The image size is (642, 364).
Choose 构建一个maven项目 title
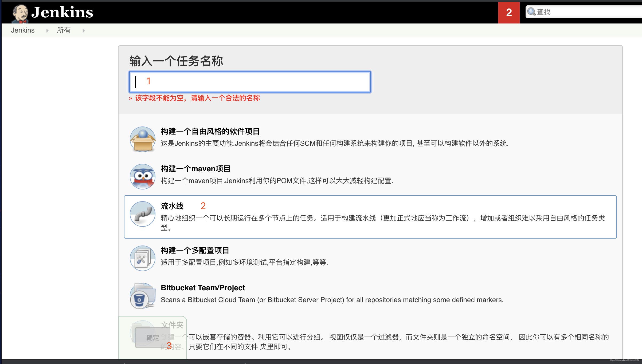[x=195, y=169]
